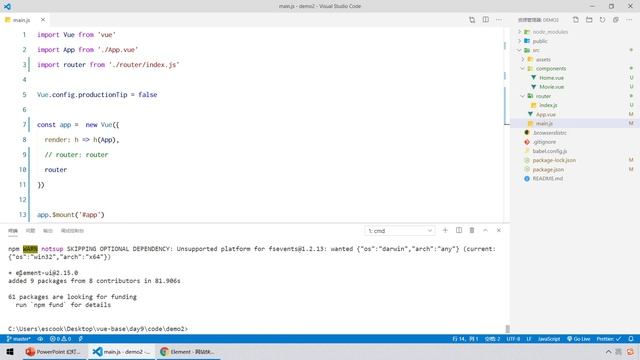Open package-lock.json in Explorer
This screenshot has height=360, width=640.
point(554,160)
